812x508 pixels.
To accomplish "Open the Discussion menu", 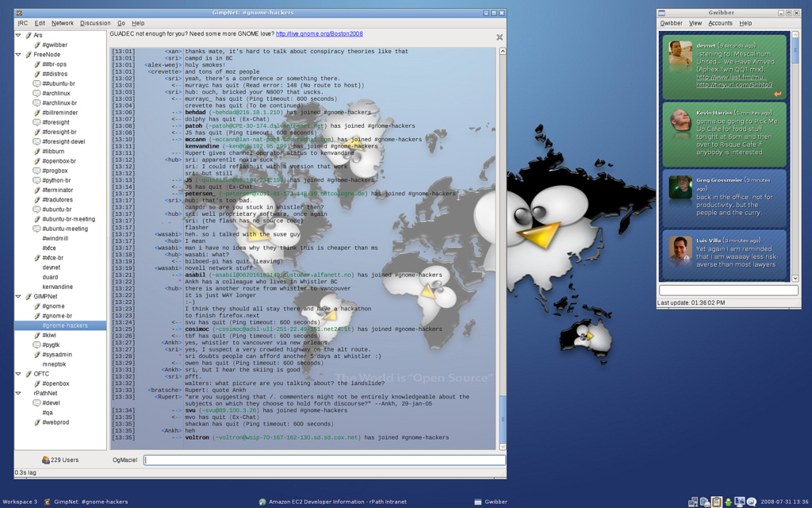I will pos(95,24).
